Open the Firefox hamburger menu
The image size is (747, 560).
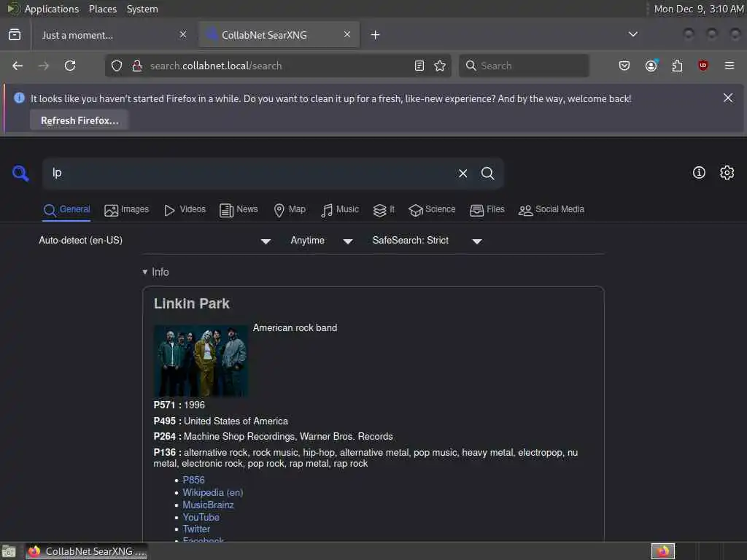(729, 66)
